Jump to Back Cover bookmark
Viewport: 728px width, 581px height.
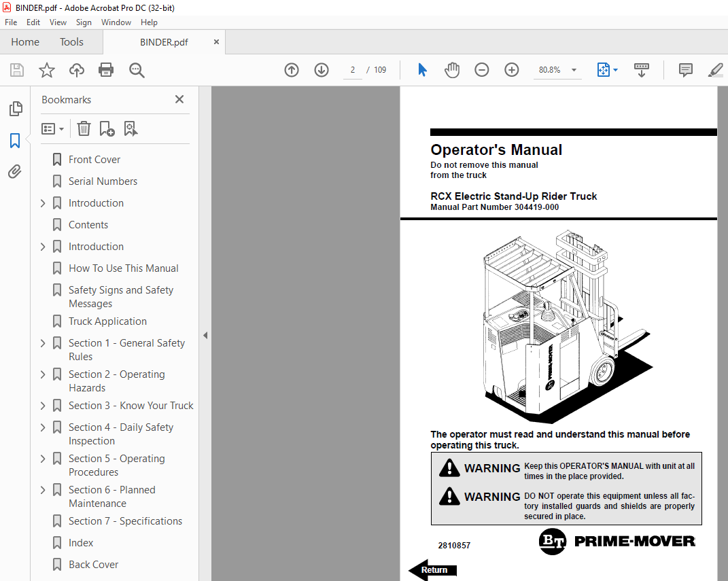point(93,565)
